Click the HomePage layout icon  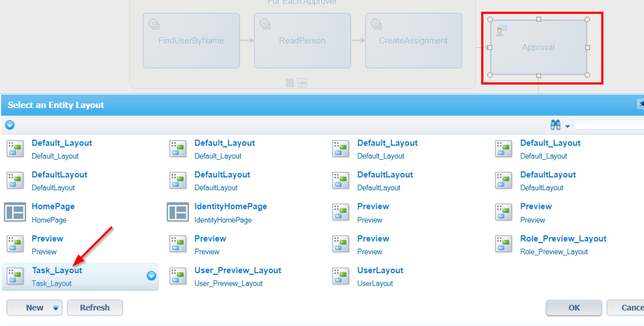coord(15,213)
